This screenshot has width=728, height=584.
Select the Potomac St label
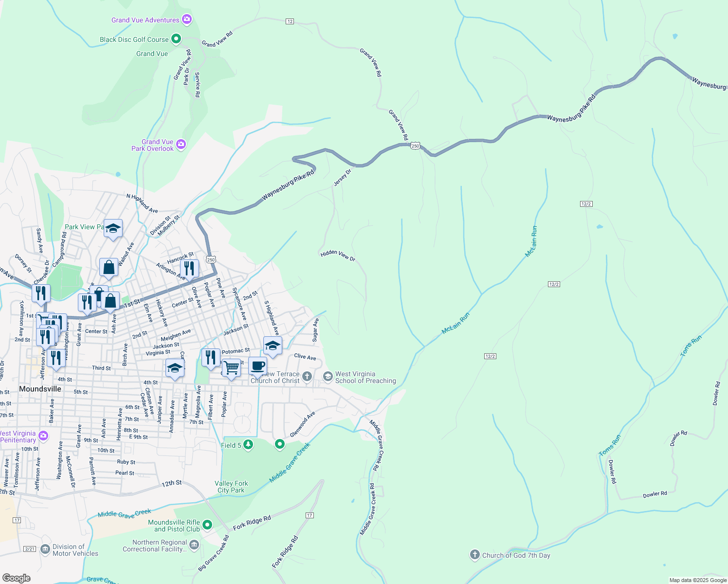click(236, 350)
